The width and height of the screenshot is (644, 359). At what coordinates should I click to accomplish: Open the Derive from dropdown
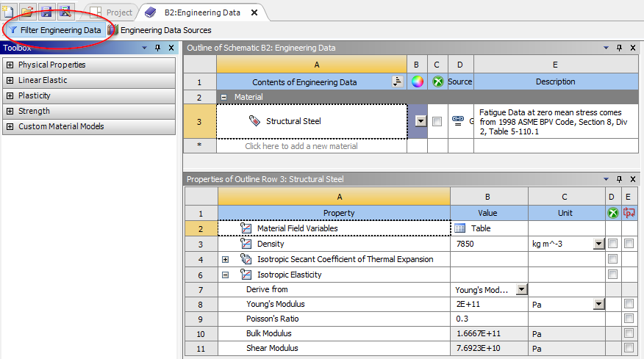(521, 290)
